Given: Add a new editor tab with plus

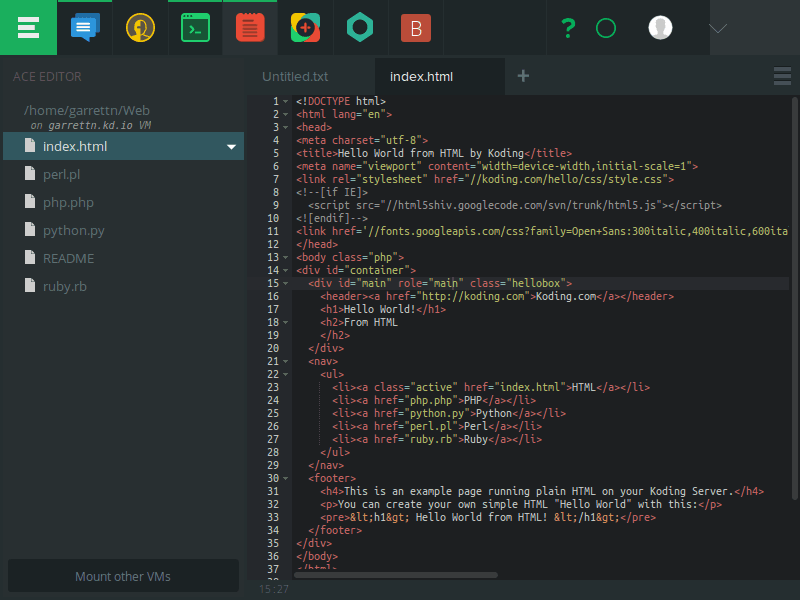Looking at the screenshot, I should (523, 76).
